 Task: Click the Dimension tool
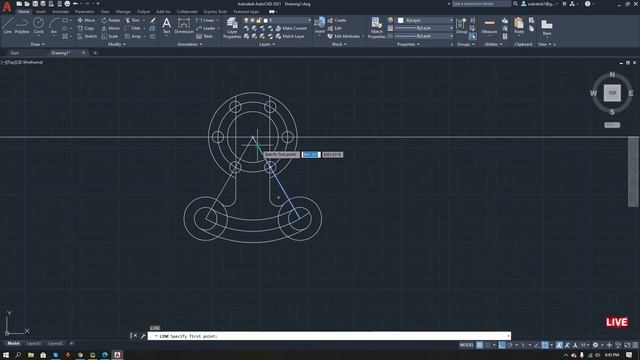[x=184, y=25]
